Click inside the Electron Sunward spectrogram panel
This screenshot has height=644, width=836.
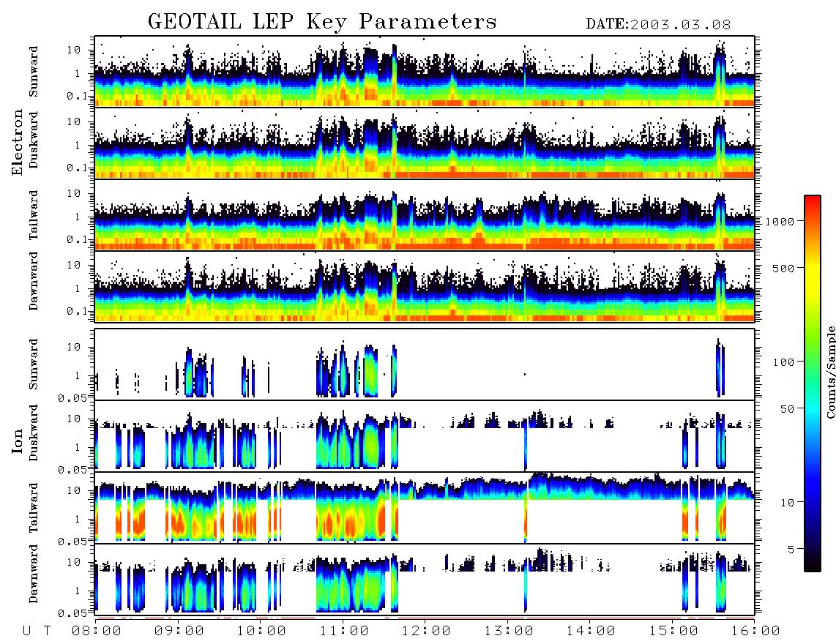pos(425,72)
